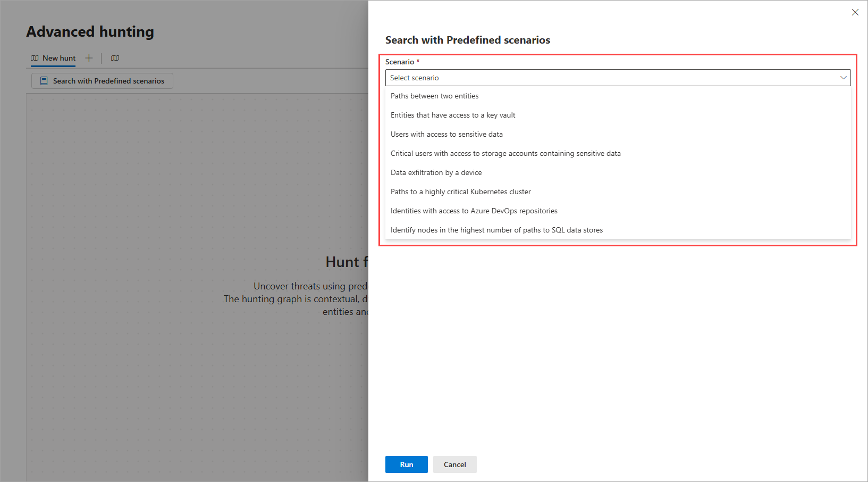Click the book icon right of the plus
Viewport: 868px width, 482px height.
(x=115, y=58)
